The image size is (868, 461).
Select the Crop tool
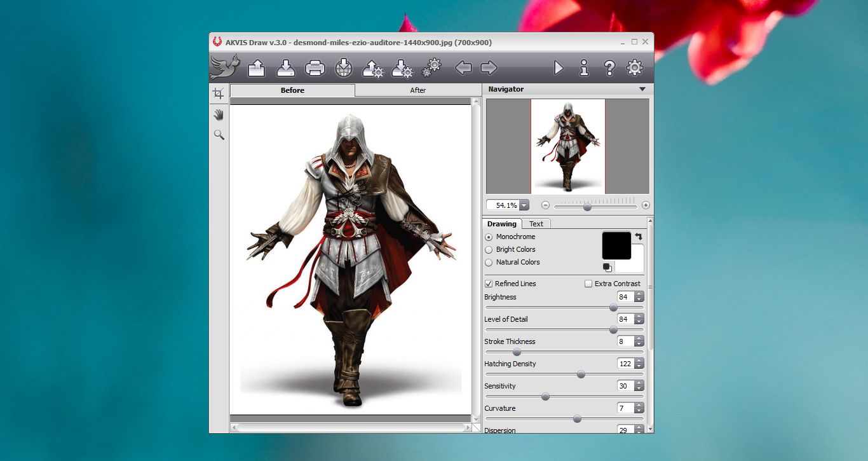(219, 93)
